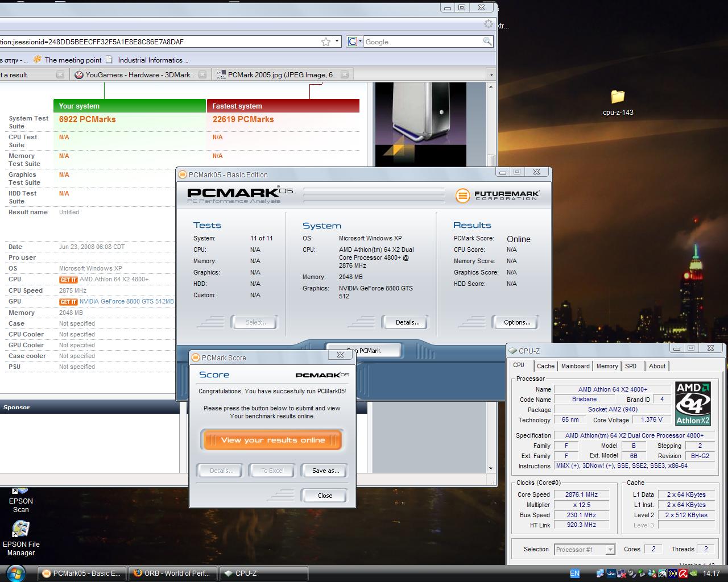Switch to PCMark05 Basic Edition taskbar button
Viewport: 728px width, 582px height.
81,573
